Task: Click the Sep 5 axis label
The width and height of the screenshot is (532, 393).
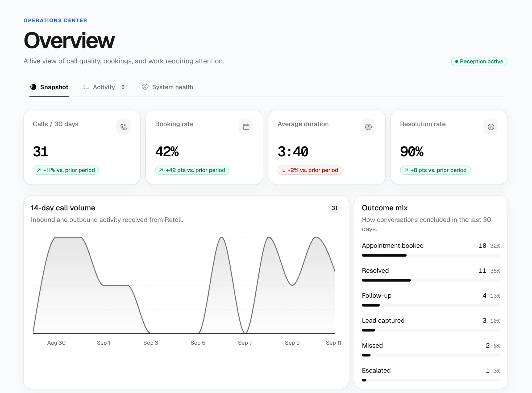Action: pos(198,343)
